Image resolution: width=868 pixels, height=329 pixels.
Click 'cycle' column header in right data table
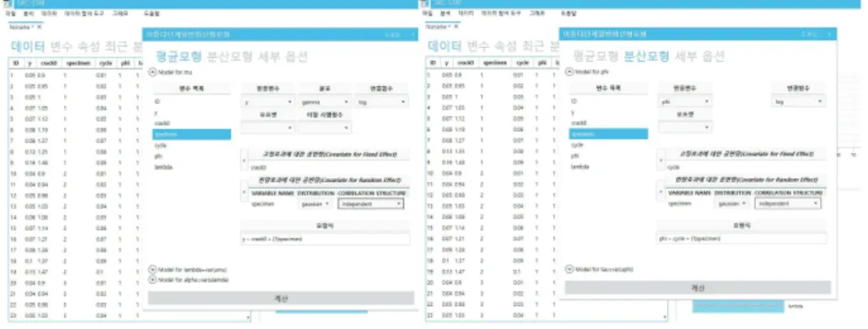pos(522,63)
